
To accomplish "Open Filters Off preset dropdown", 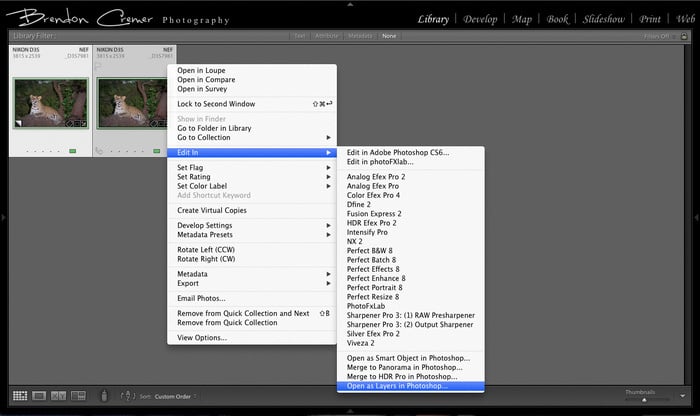I will pos(659,36).
